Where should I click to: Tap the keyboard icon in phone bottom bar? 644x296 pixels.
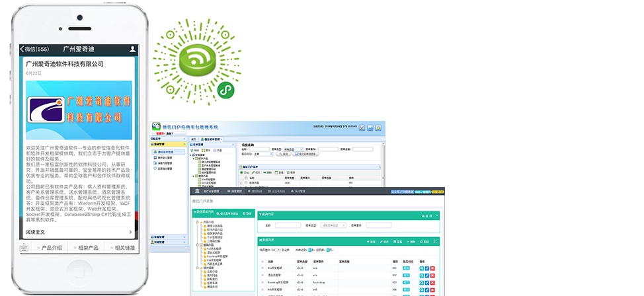coord(24,248)
